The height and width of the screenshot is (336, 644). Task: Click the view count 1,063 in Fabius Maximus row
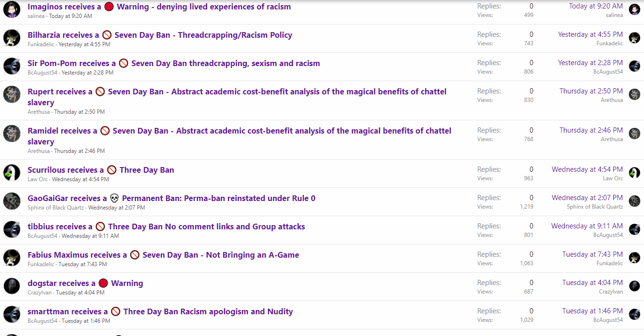coord(527,263)
